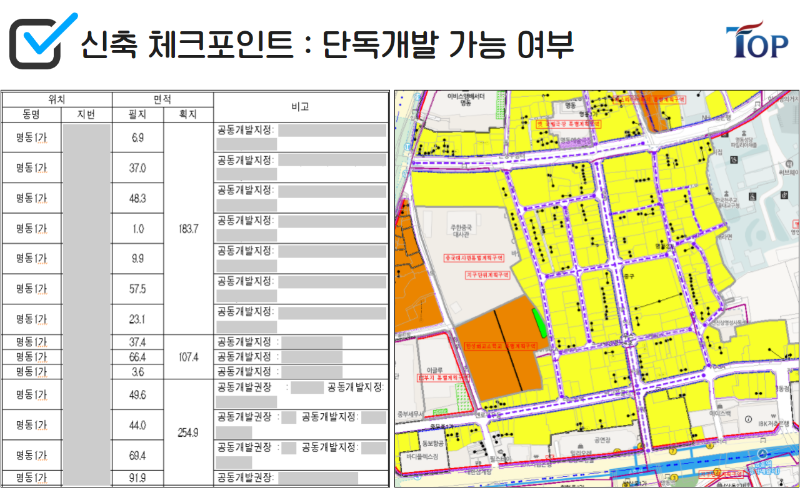Select the 48.3 area cell
800x495 pixels.
[x=137, y=198]
